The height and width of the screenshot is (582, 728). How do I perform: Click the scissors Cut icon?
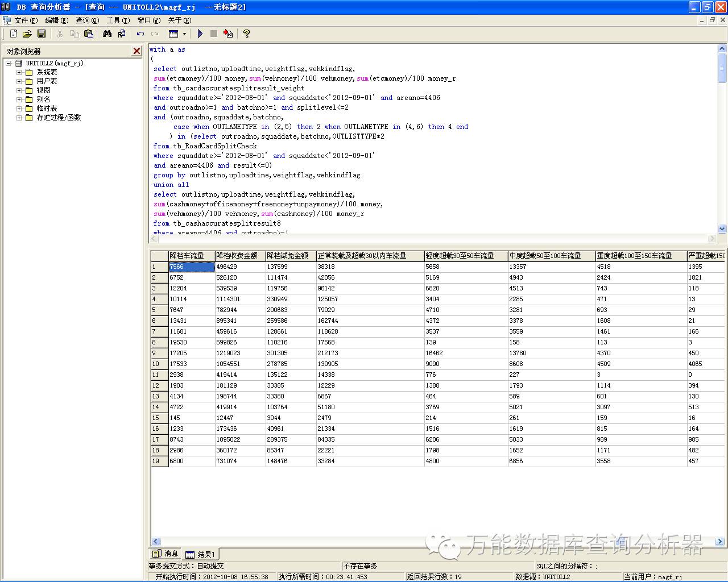coord(60,34)
